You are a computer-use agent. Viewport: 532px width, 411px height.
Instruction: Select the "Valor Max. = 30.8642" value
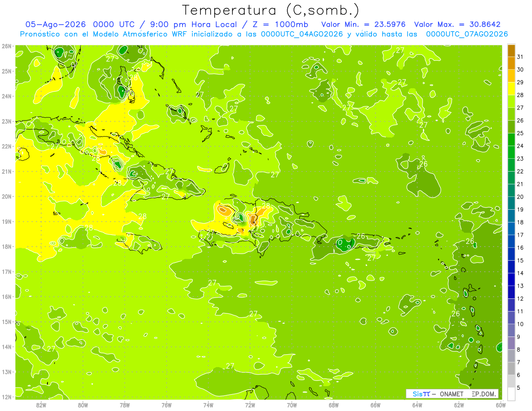(457, 25)
